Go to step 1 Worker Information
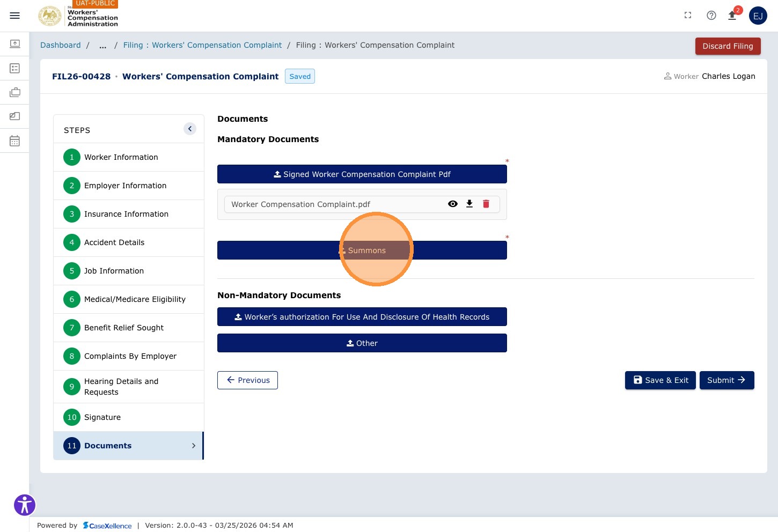The height and width of the screenshot is (532, 778). pyautogui.click(x=129, y=157)
